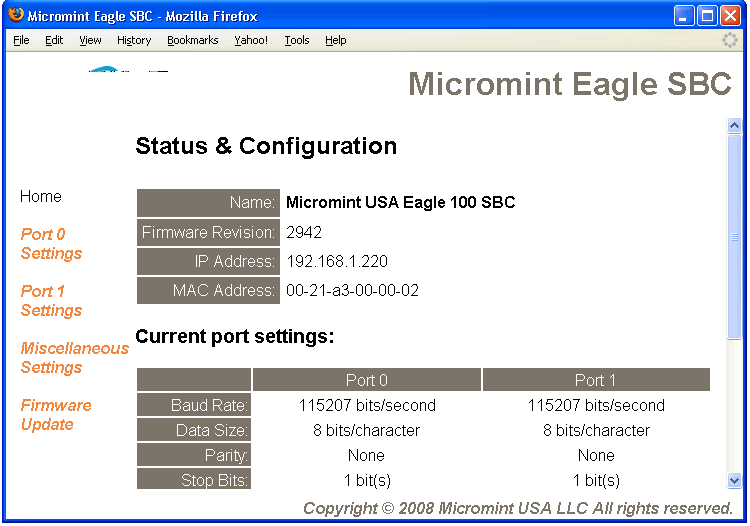Screen dimensions: 750x526
Task: Click the Parity row label
Action: (x=194, y=455)
